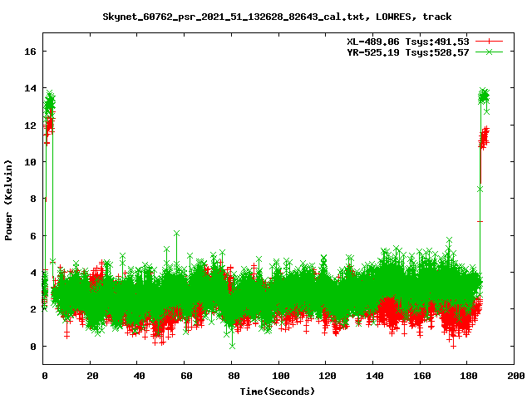Click the Power (Kelvin) y-axis label

click(8, 200)
